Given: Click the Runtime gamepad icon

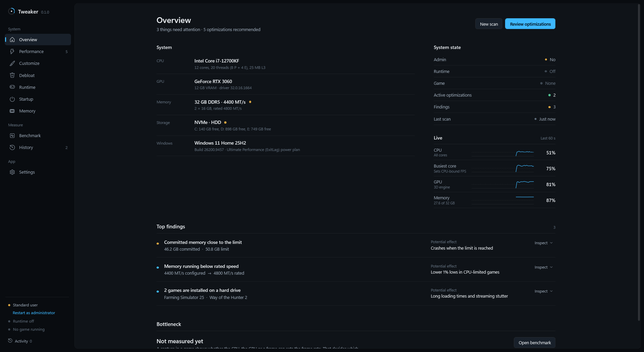Looking at the screenshot, I should [x=12, y=87].
